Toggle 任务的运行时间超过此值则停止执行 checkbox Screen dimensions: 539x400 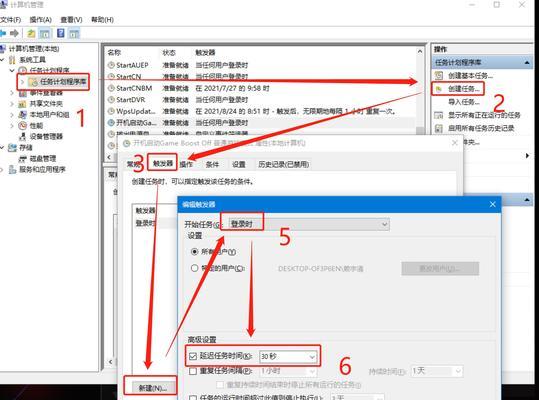point(193,398)
